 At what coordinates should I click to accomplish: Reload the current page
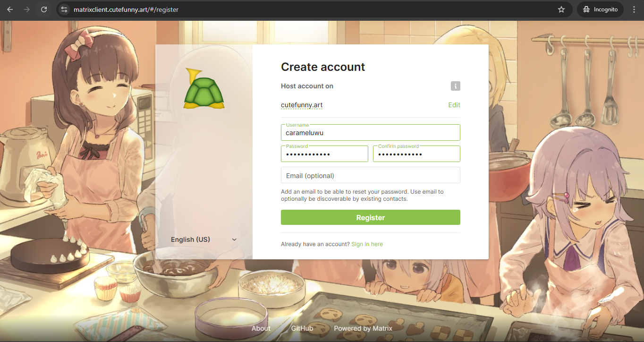44,9
